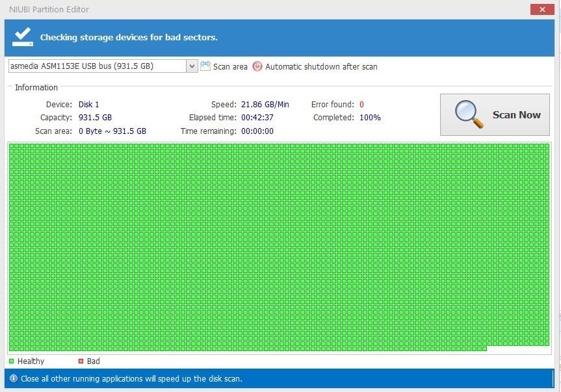Click the Scan area calendar icon
The height and width of the screenshot is (392, 561).
pyautogui.click(x=205, y=66)
